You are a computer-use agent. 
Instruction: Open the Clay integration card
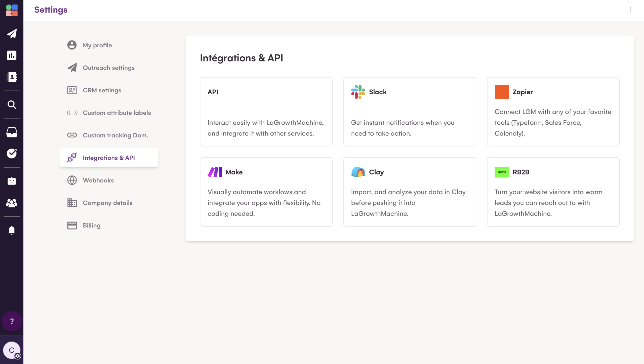point(409,192)
